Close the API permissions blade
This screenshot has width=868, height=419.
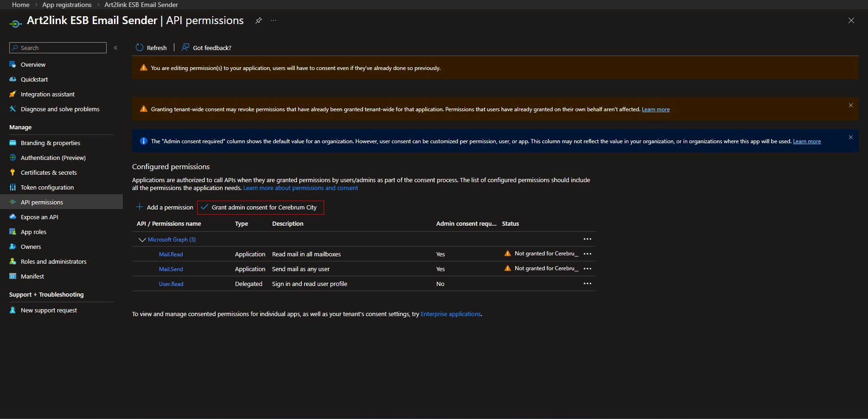851,20
